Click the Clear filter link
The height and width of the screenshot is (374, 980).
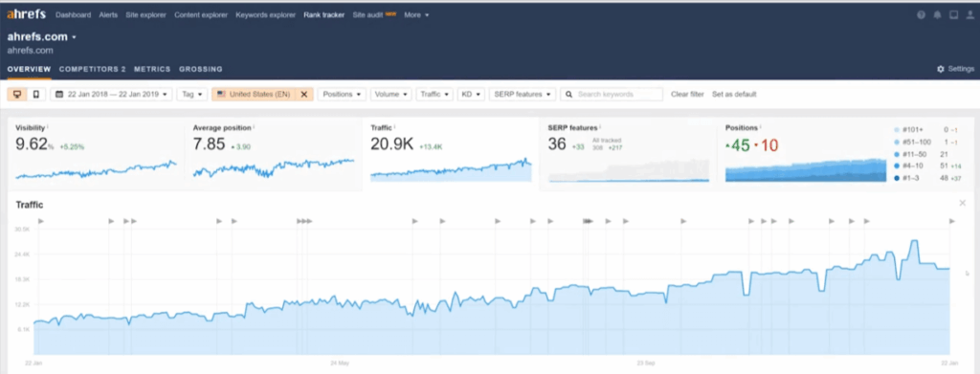pyautogui.click(x=687, y=95)
